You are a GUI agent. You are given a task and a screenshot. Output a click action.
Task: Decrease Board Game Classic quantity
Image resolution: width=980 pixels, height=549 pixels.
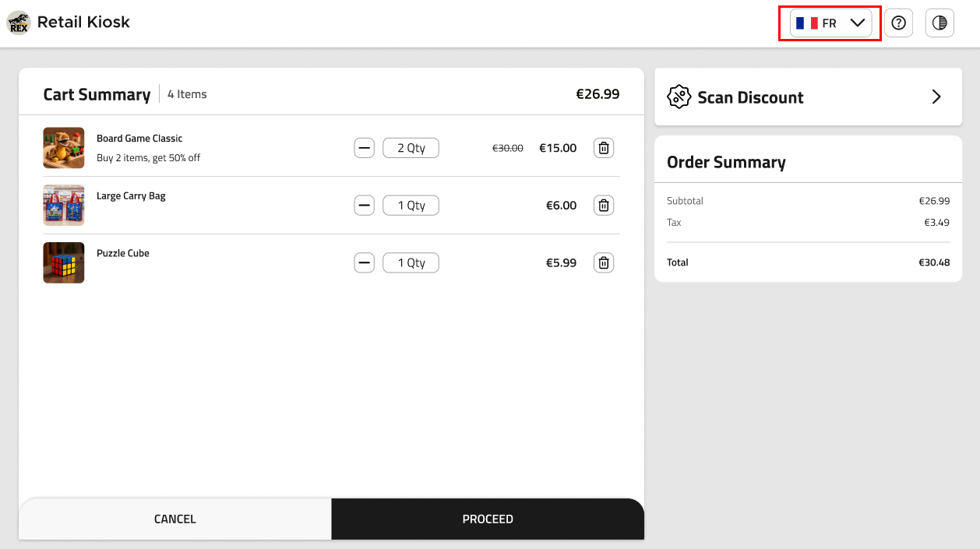(364, 148)
